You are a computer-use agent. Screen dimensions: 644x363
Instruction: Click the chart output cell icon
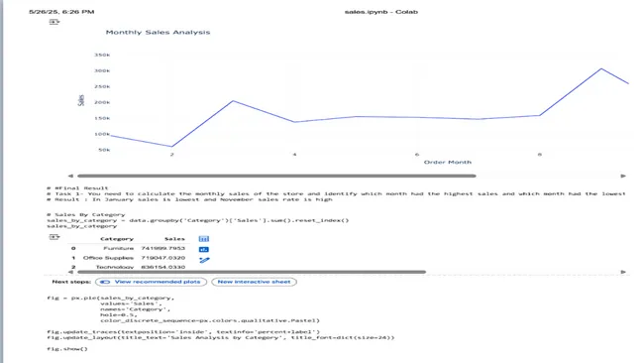54,22
